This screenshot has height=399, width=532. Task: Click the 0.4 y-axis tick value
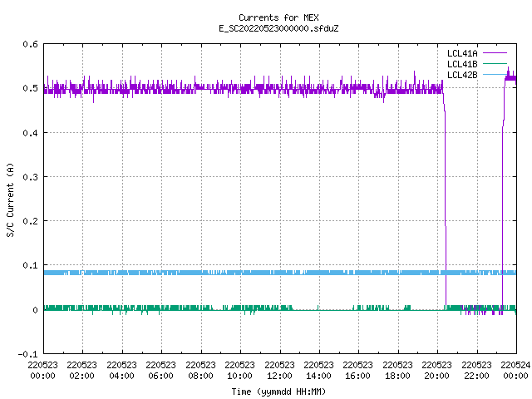tap(30, 133)
